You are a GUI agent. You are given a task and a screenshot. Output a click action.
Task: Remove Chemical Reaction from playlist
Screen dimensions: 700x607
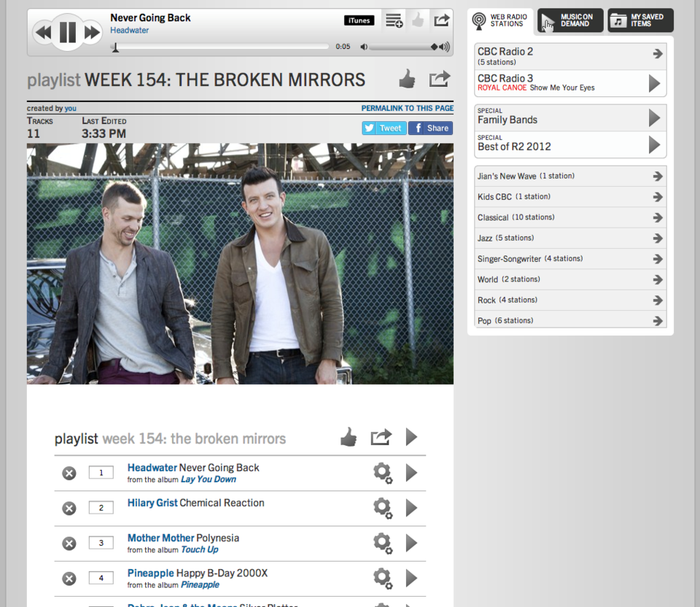tap(69, 509)
